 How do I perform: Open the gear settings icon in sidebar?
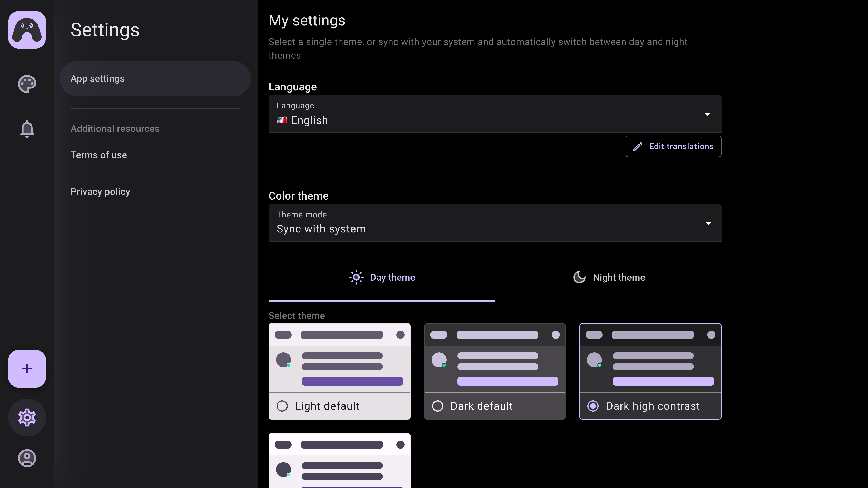coord(27,418)
